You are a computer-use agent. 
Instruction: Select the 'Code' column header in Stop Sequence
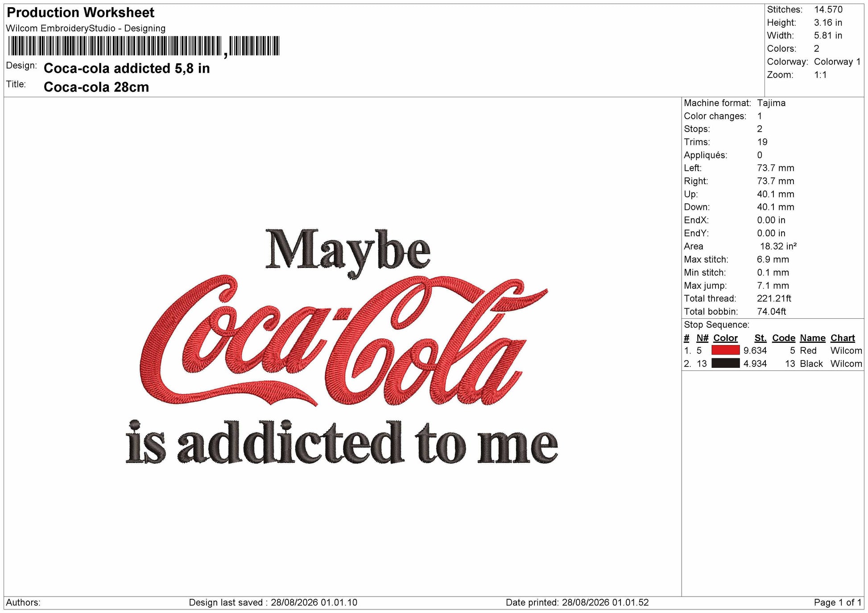pos(784,338)
